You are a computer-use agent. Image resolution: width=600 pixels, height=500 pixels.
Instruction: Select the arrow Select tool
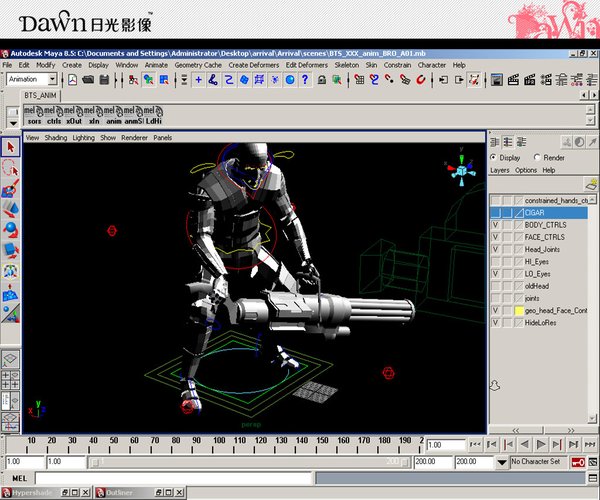pyautogui.click(x=11, y=147)
